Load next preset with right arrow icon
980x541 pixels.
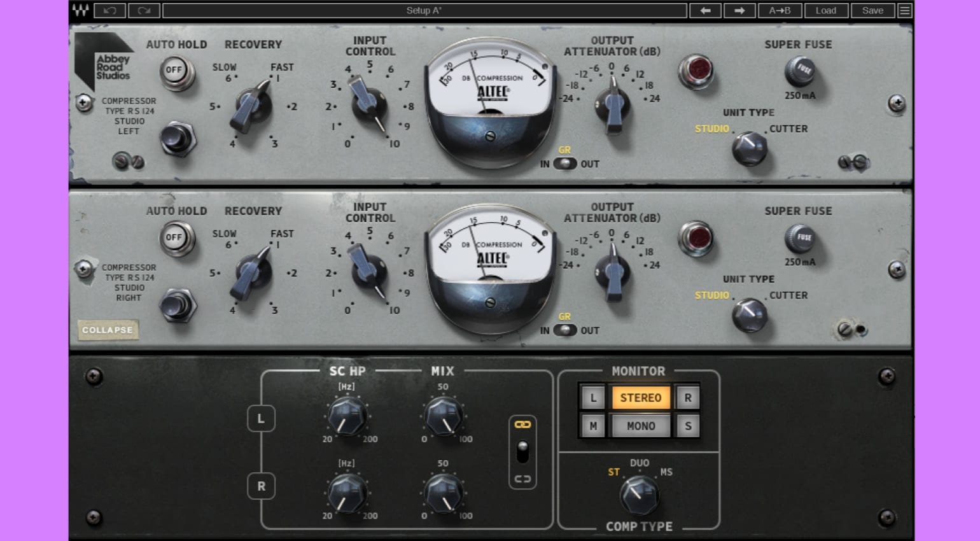point(739,10)
